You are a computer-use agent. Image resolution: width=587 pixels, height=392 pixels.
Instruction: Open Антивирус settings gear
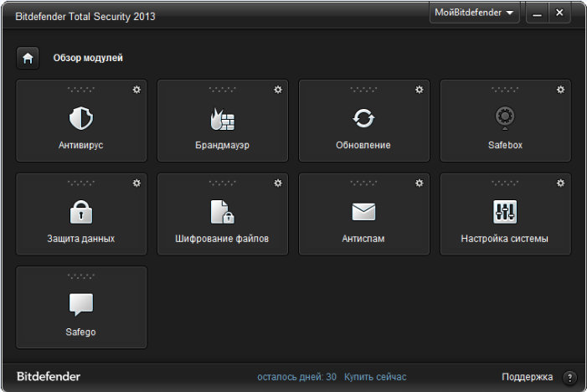pyautogui.click(x=136, y=90)
